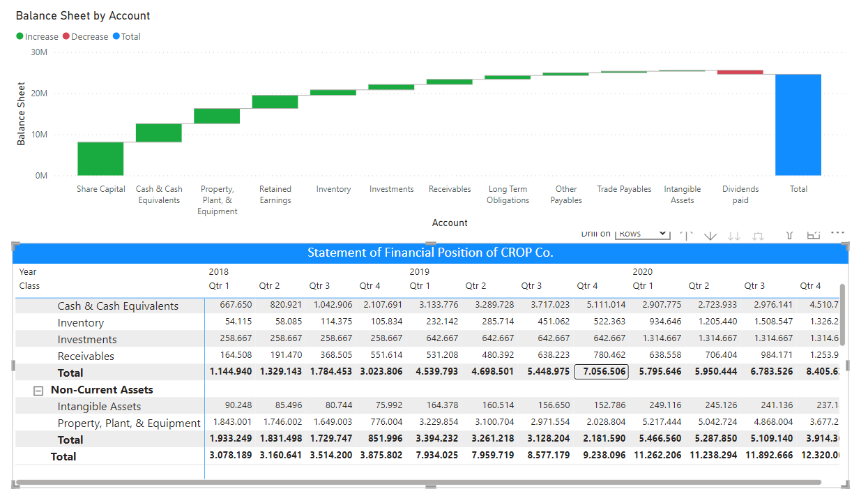
Task: Click the Statement of Financial Position header
Action: point(430,253)
